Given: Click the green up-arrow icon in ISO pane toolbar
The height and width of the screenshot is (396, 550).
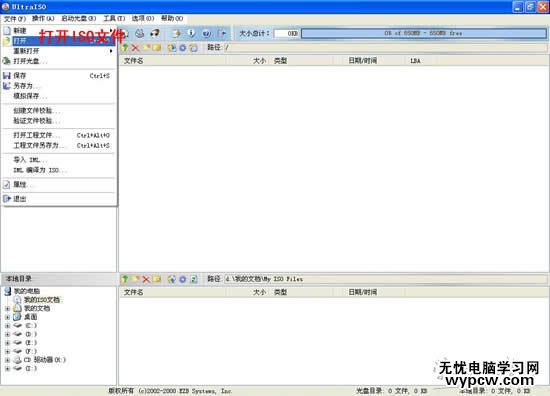Looking at the screenshot, I should [125, 48].
